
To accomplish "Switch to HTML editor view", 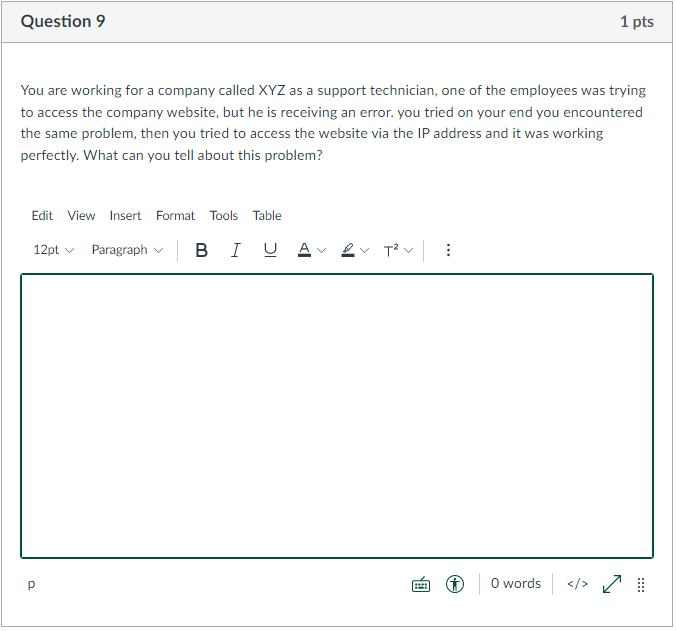I will [577, 585].
